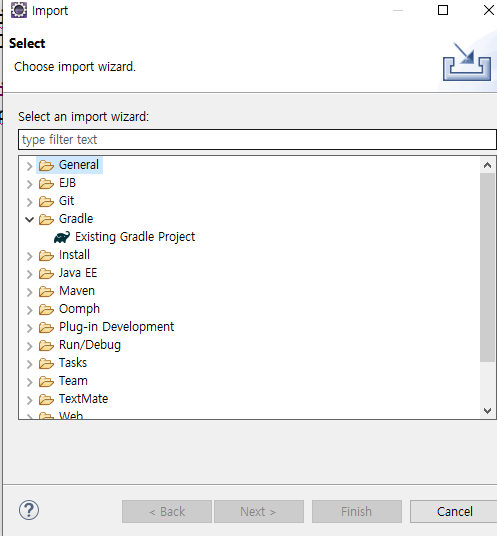This screenshot has height=536, width=497.
Task: Expand the EJB category
Action: 29,184
